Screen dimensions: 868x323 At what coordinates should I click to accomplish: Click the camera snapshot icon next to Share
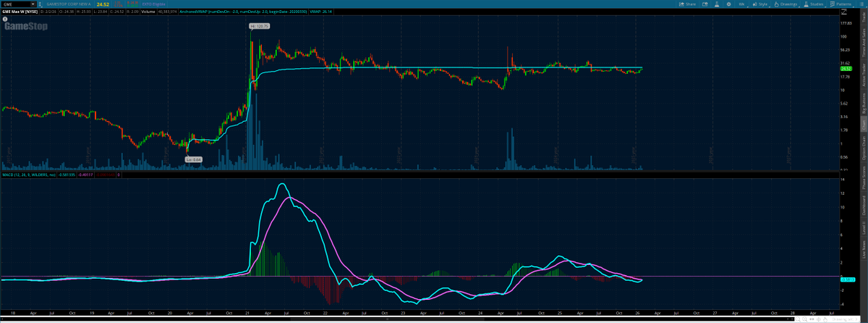click(x=705, y=4)
